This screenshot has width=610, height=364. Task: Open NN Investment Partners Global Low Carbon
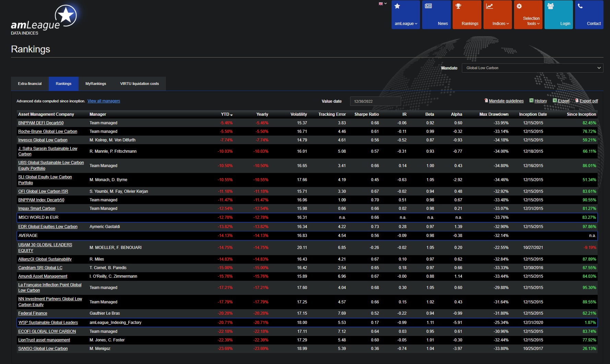click(x=50, y=302)
